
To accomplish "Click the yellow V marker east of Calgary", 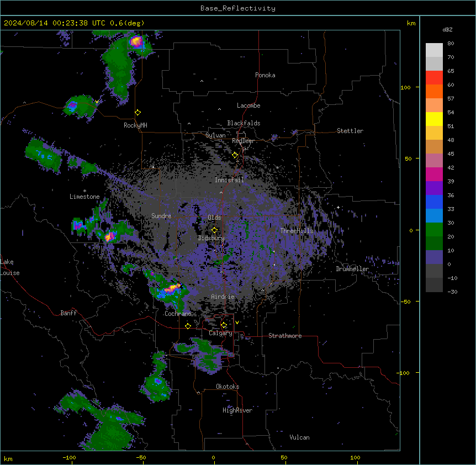I will pos(237,323).
